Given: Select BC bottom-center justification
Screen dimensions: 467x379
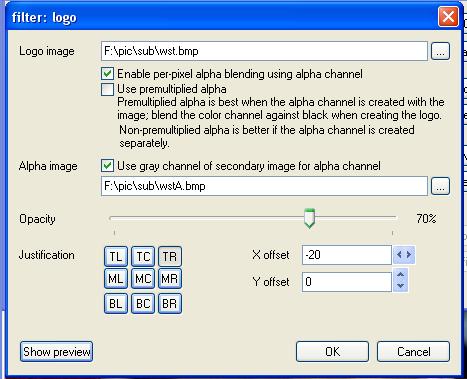Looking at the screenshot, I should (x=143, y=303).
